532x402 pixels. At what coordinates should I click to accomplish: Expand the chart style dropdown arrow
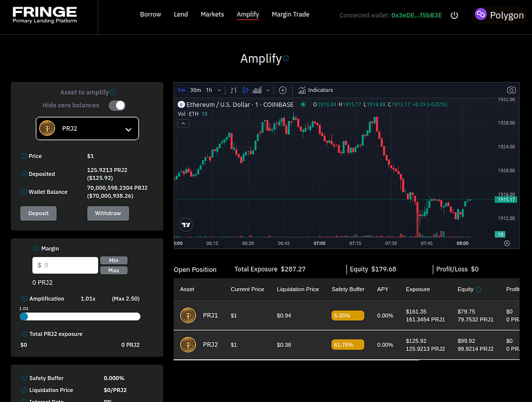tap(268, 90)
